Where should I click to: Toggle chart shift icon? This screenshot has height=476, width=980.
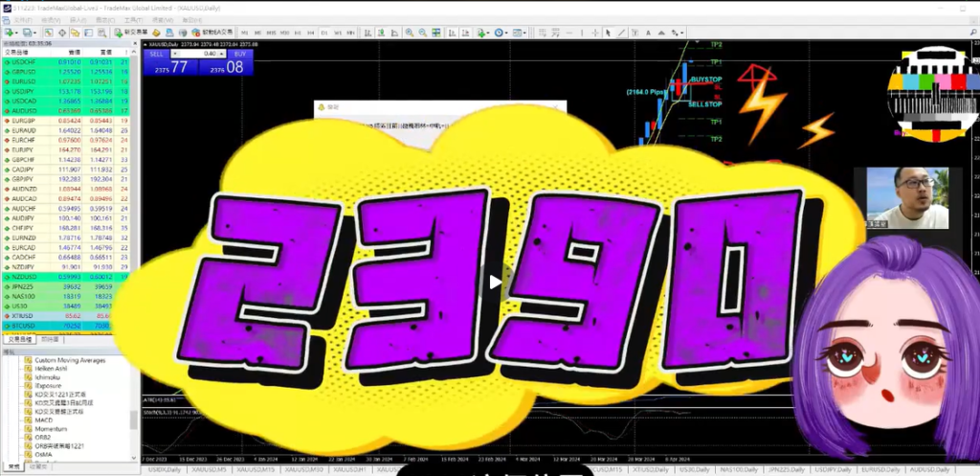coord(466,33)
